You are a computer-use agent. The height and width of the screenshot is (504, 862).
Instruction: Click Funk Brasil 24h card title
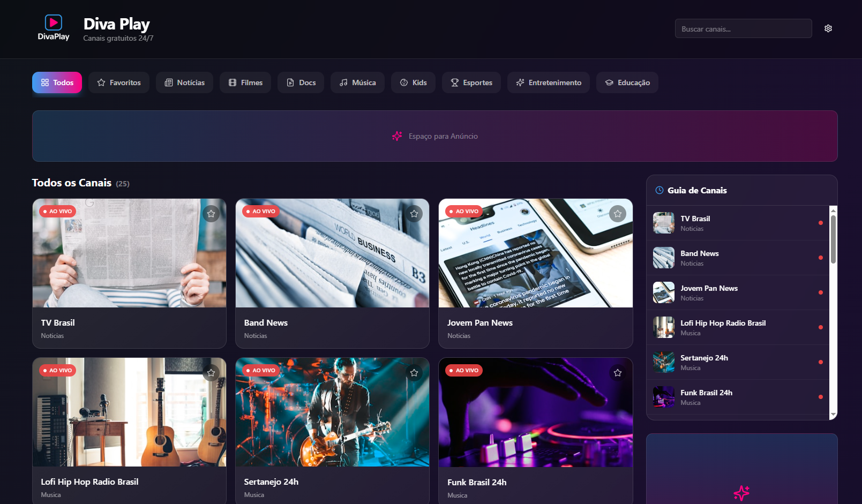pyautogui.click(x=477, y=482)
